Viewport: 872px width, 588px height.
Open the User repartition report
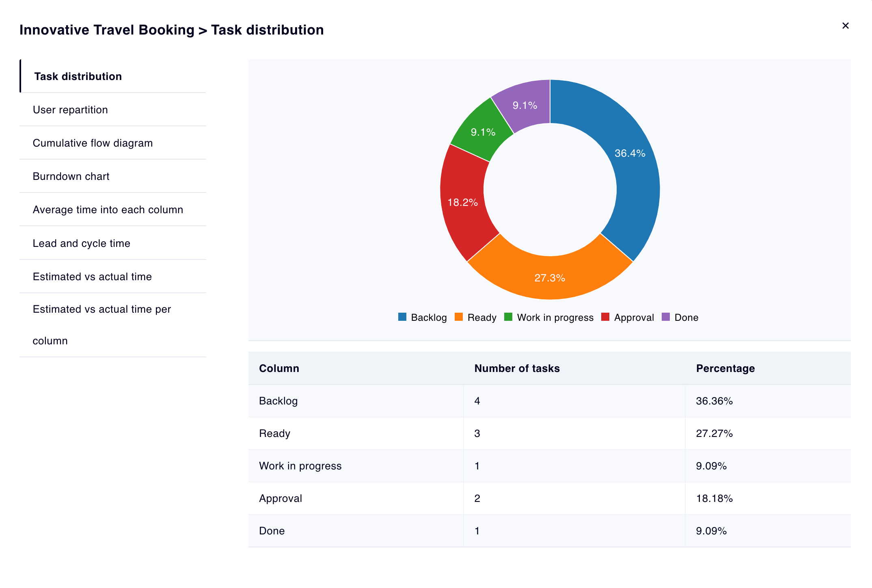(70, 110)
